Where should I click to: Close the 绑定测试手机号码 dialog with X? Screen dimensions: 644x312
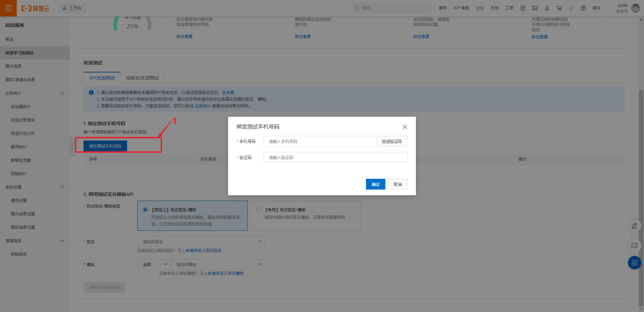tap(405, 127)
